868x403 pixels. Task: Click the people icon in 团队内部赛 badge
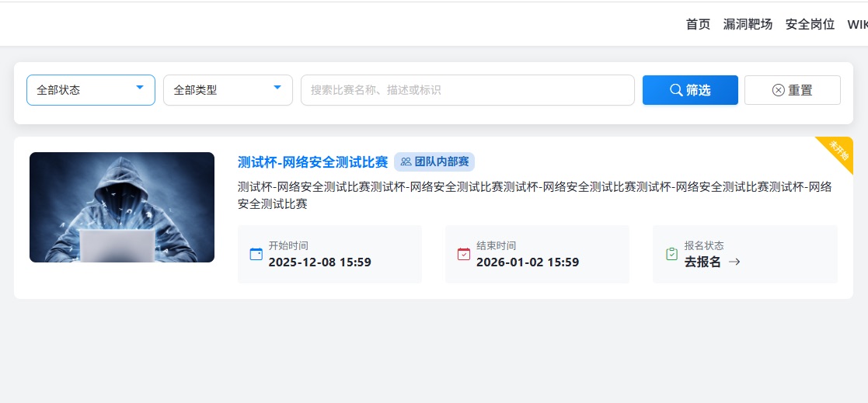[x=406, y=162]
